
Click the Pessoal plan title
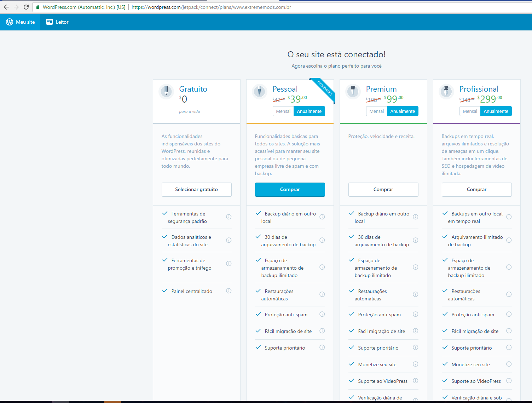pyautogui.click(x=285, y=89)
